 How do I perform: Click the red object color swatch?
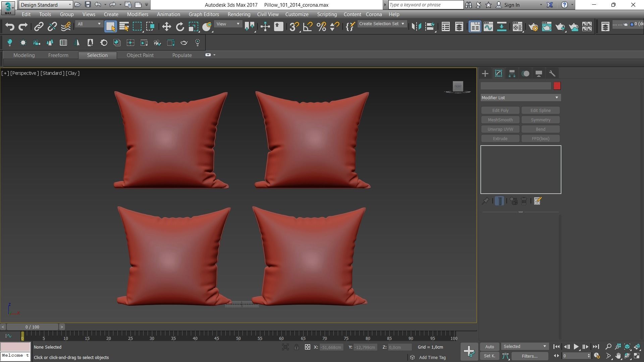(x=557, y=86)
